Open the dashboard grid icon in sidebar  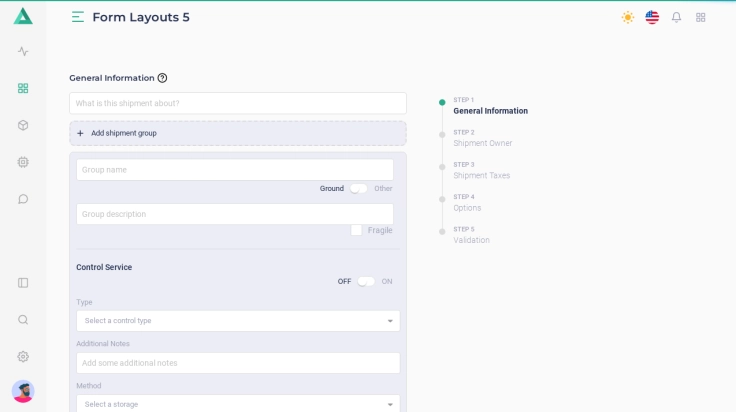click(x=23, y=88)
